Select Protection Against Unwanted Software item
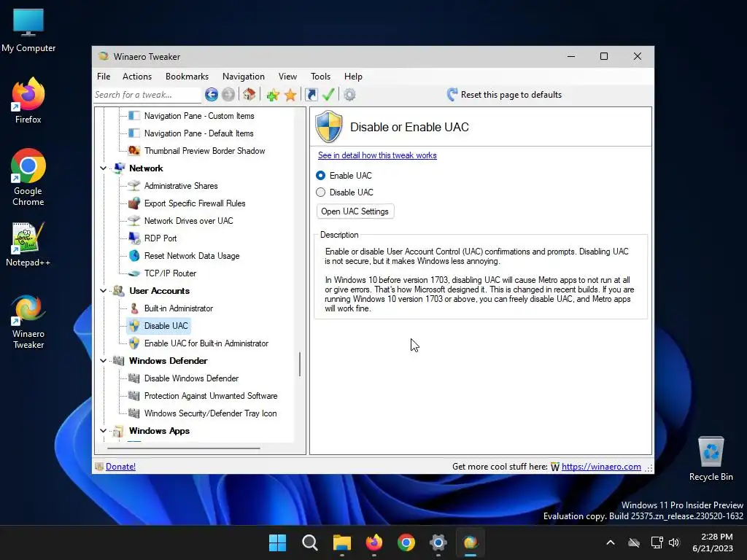747x560 pixels. tap(211, 396)
